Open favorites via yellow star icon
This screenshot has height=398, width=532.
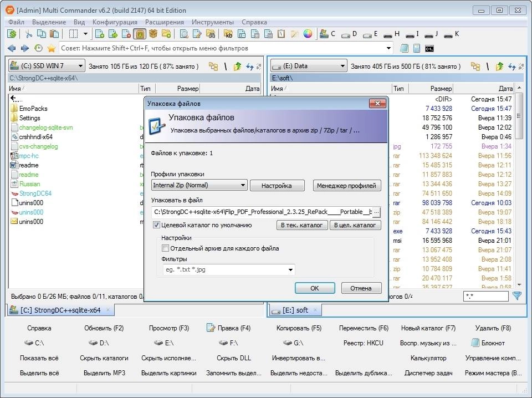(x=51, y=49)
